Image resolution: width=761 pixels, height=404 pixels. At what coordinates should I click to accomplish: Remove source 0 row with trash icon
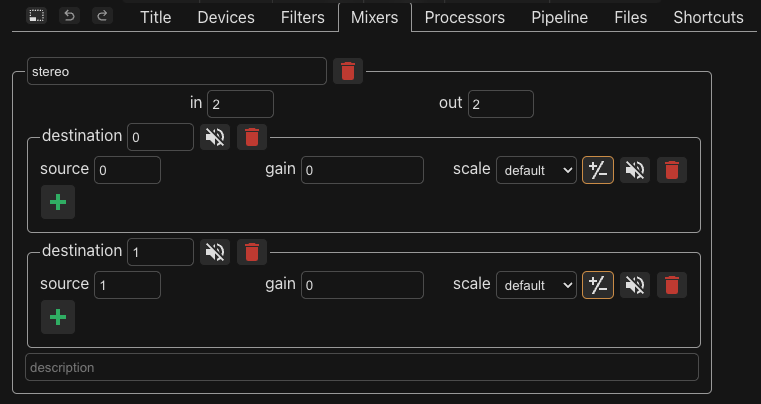672,170
